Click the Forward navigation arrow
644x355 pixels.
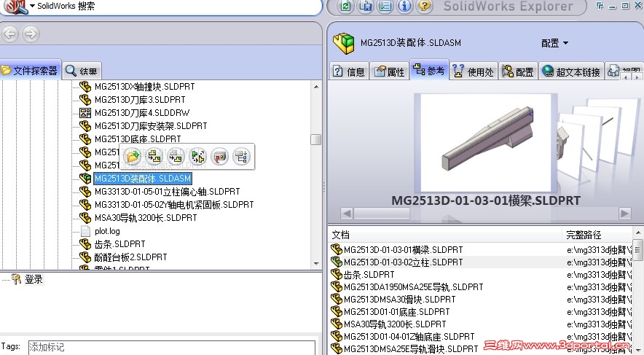pyautogui.click(x=31, y=34)
